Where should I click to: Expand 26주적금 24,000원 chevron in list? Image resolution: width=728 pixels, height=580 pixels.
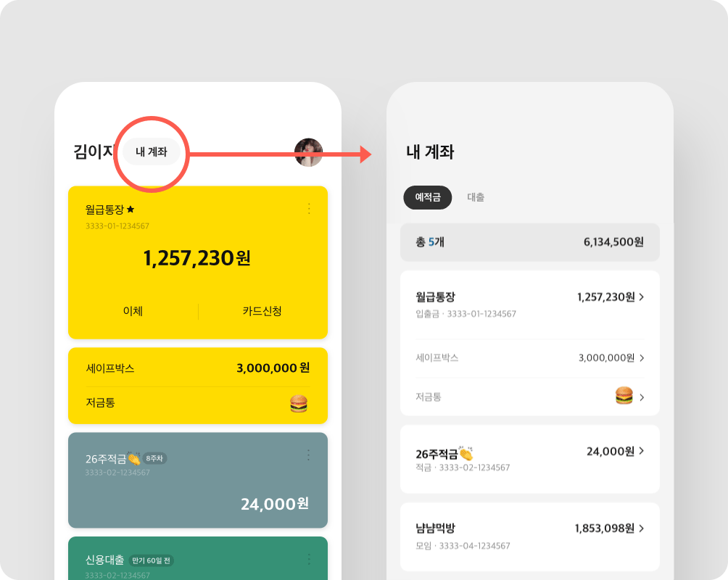[642, 451]
